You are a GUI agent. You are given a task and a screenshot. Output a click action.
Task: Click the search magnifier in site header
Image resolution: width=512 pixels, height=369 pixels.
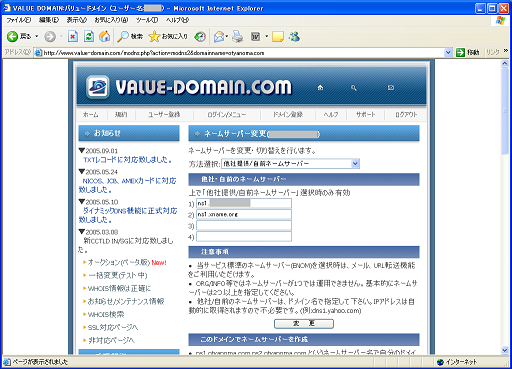[x=354, y=88]
